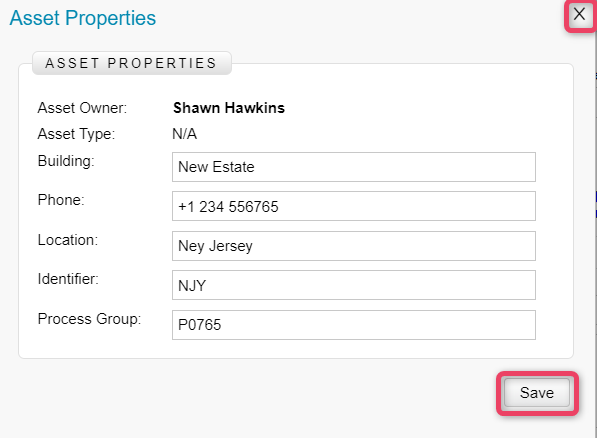Close the Asset Properties dialog with X
Viewport: 597px width, 438px height.
(579, 14)
